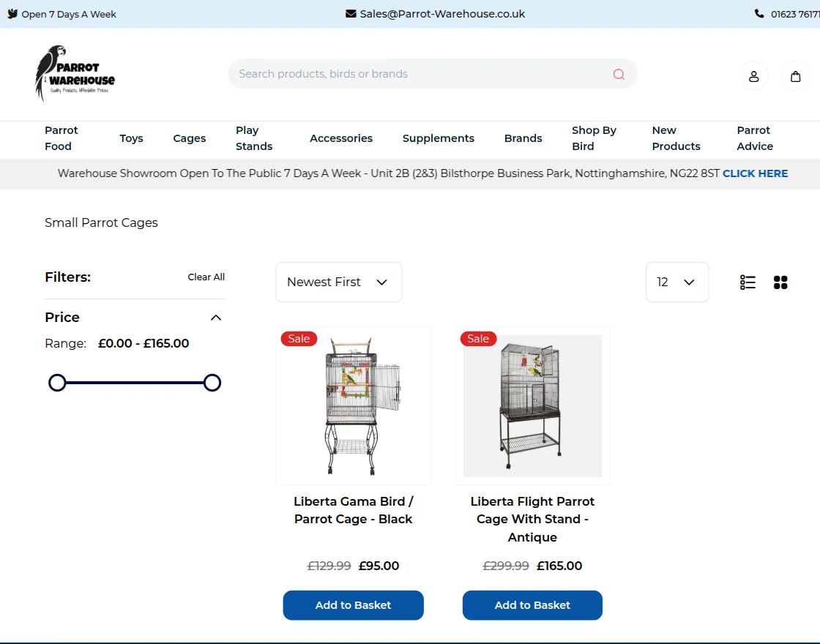Click the Small Parrot Cages heading
The height and width of the screenshot is (644, 820).
101,222
